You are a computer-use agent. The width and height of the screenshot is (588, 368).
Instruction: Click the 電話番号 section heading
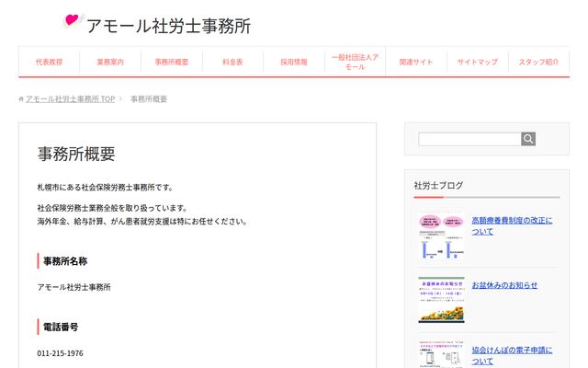point(61,327)
